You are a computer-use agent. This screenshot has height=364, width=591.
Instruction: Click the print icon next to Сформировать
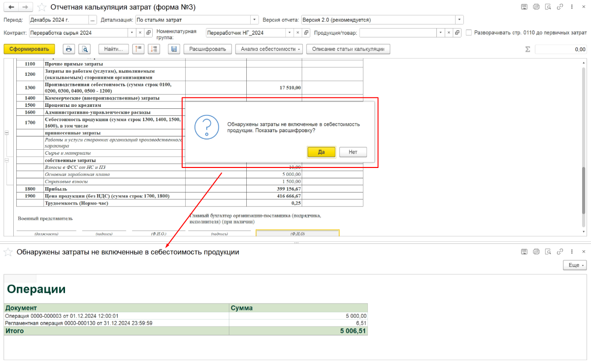69,49
